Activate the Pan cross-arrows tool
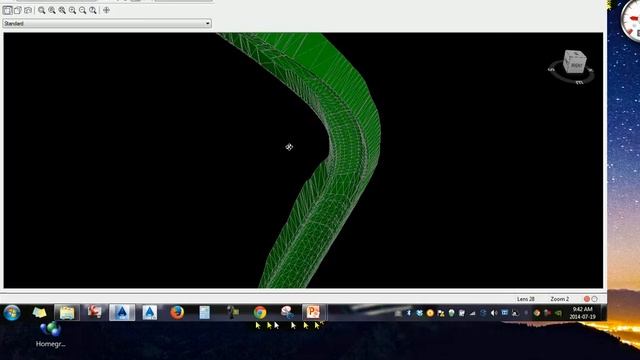This screenshot has width=640, height=360. tap(107, 10)
